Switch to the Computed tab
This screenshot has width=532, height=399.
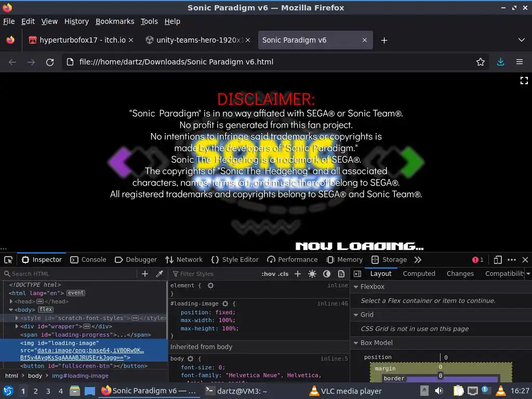(x=419, y=274)
